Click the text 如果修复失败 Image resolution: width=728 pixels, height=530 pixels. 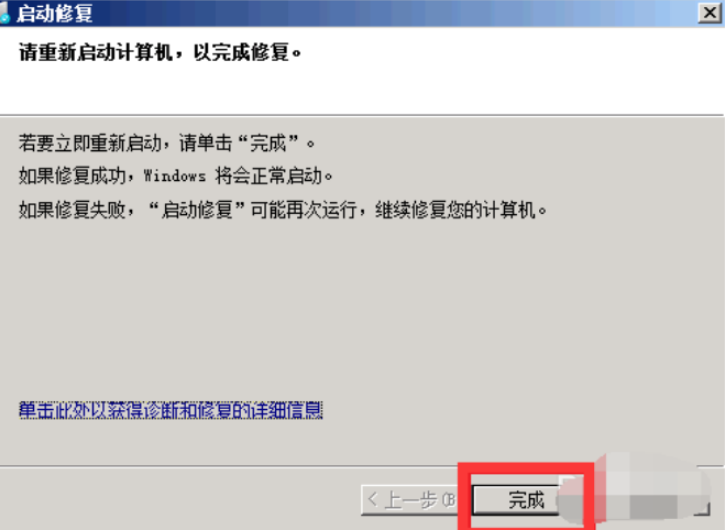click(x=72, y=210)
